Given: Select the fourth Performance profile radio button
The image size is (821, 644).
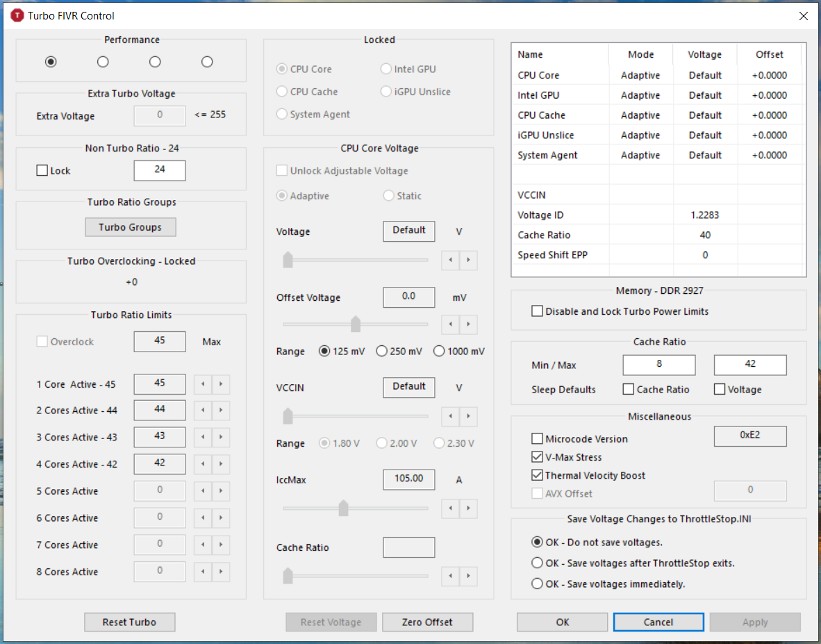Looking at the screenshot, I should 207,62.
